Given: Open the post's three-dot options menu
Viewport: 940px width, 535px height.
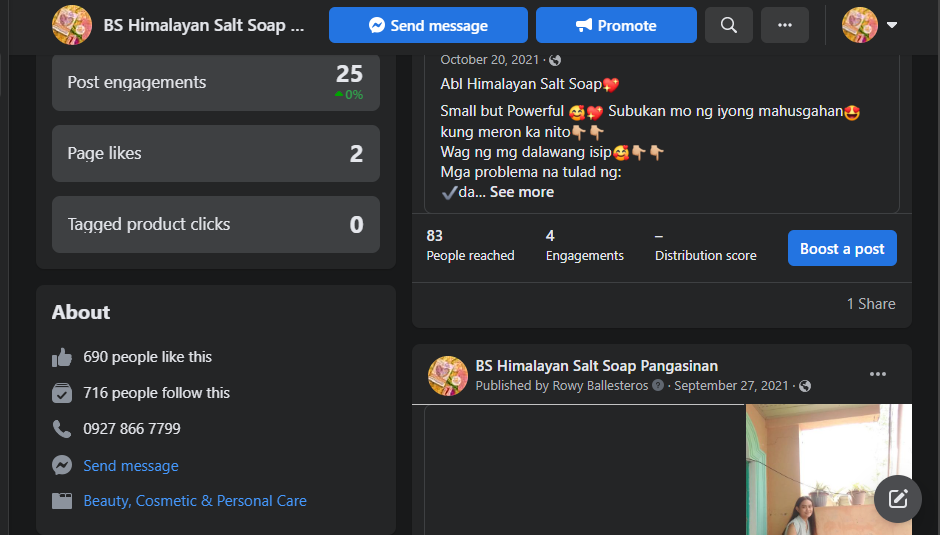Looking at the screenshot, I should 877,375.
